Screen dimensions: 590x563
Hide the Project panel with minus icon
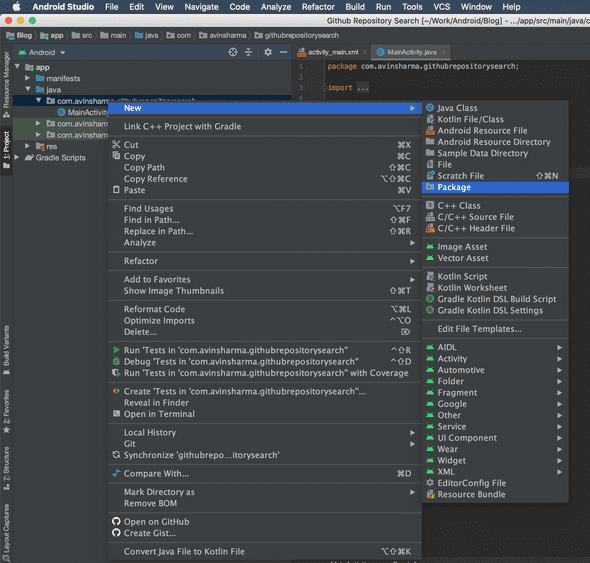pos(283,52)
